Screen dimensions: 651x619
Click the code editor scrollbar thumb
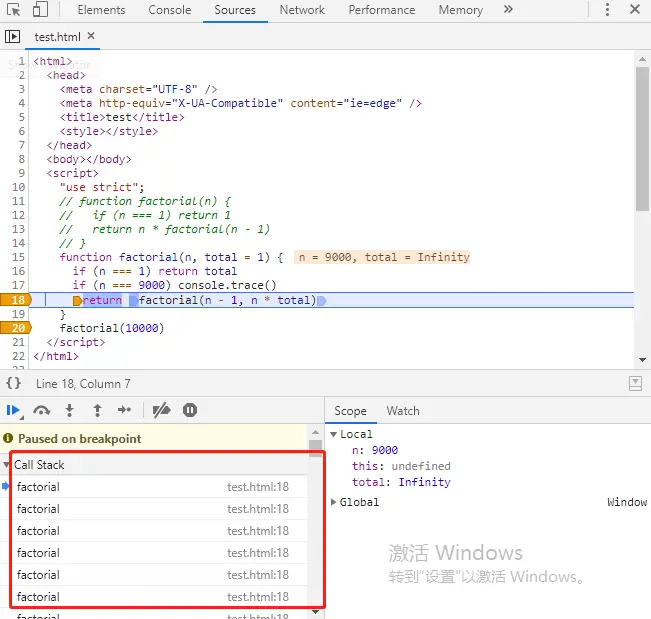[x=642, y=139]
